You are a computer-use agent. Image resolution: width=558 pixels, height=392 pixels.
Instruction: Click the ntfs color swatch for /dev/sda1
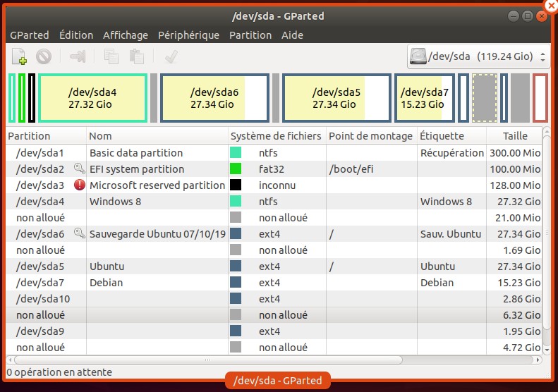[235, 152]
